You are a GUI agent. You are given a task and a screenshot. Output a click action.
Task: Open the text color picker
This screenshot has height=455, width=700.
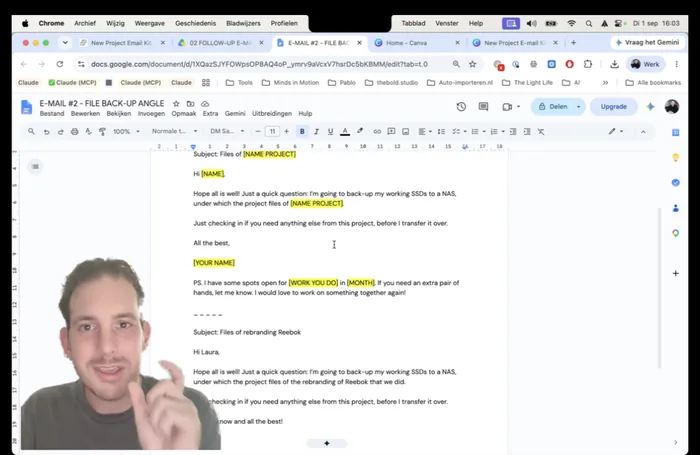(x=345, y=132)
